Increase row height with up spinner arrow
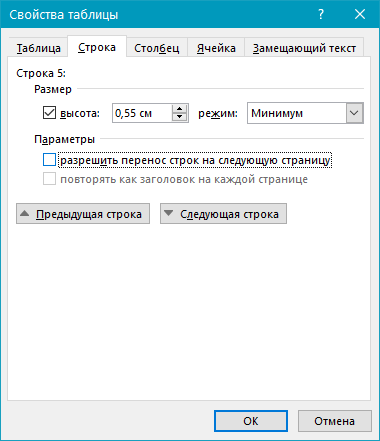This screenshot has height=441, width=380. tap(180, 109)
